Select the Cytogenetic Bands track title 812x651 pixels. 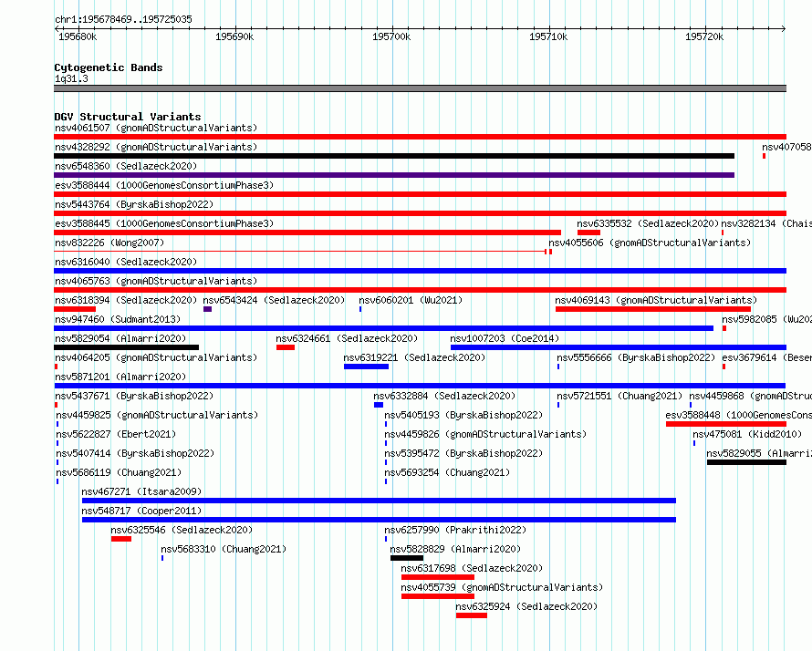109,67
